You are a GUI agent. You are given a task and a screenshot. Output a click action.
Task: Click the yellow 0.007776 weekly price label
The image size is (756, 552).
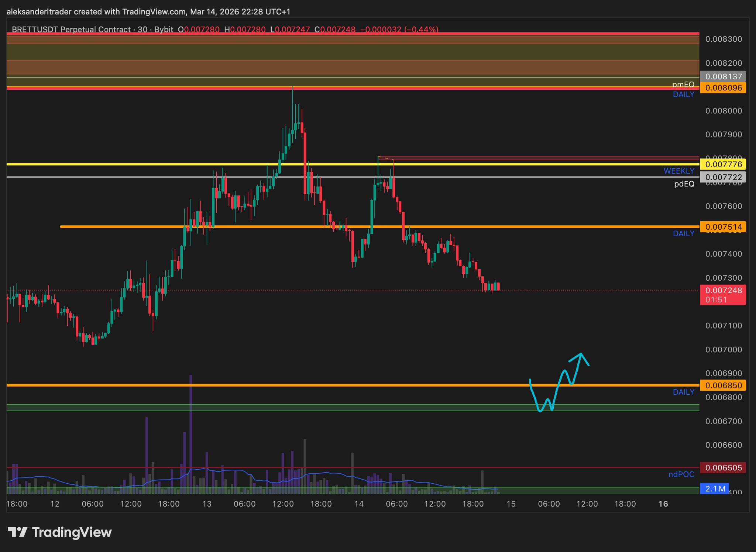[722, 164]
